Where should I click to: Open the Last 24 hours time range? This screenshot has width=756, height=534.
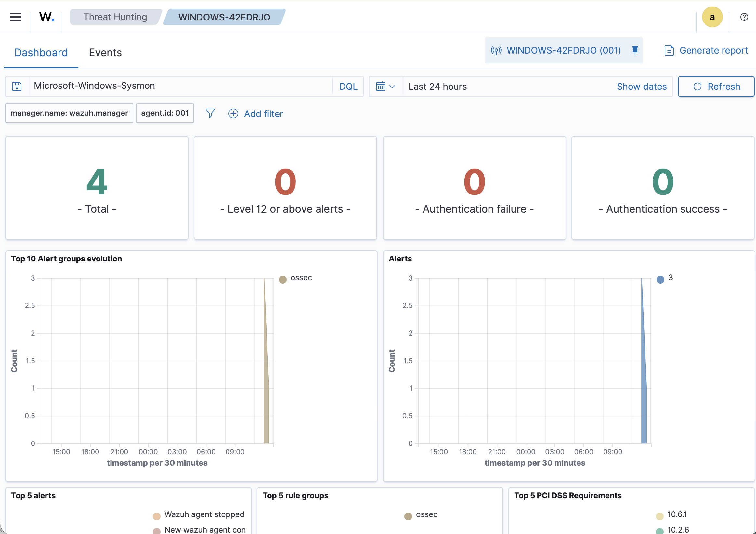coord(437,86)
